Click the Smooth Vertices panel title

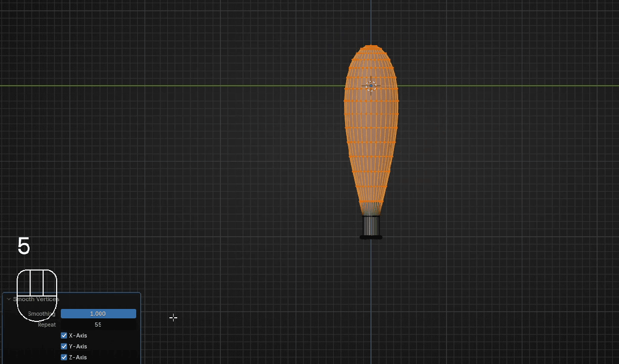[36, 299]
